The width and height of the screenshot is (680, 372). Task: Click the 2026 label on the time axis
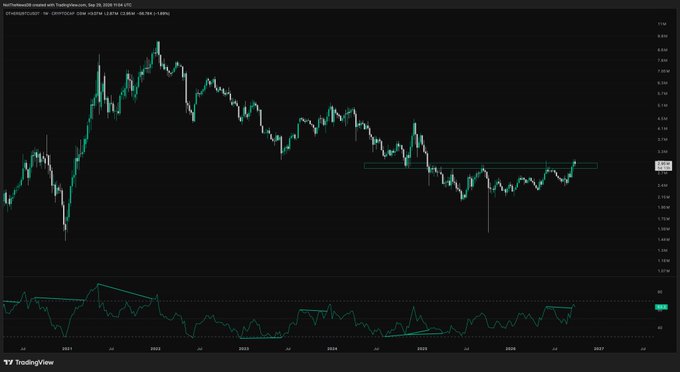pos(511,349)
